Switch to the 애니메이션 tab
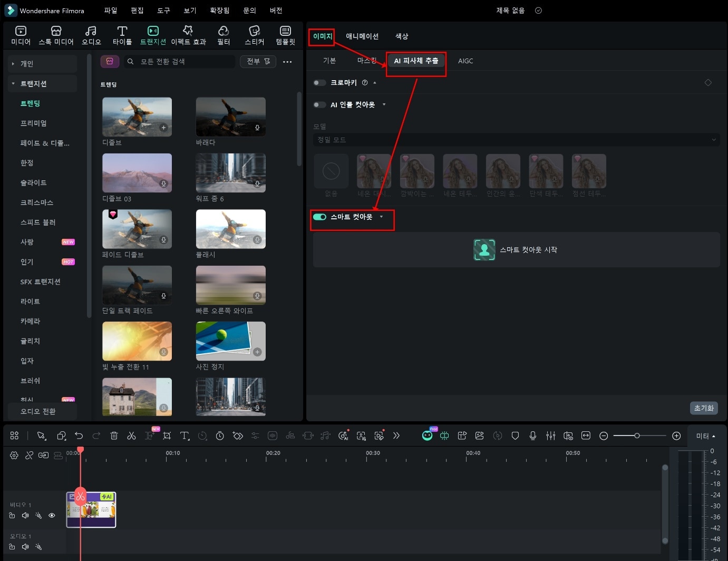This screenshot has width=728, height=561. pos(362,36)
